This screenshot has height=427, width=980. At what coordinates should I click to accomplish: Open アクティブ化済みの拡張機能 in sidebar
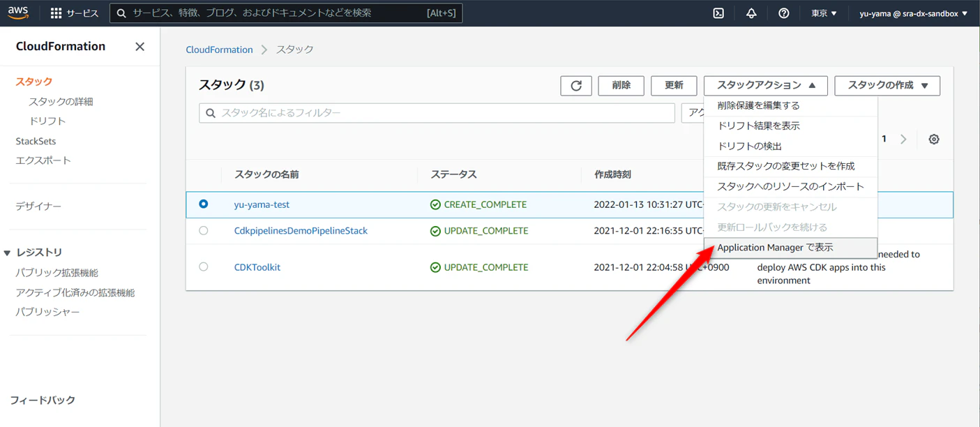[75, 292]
